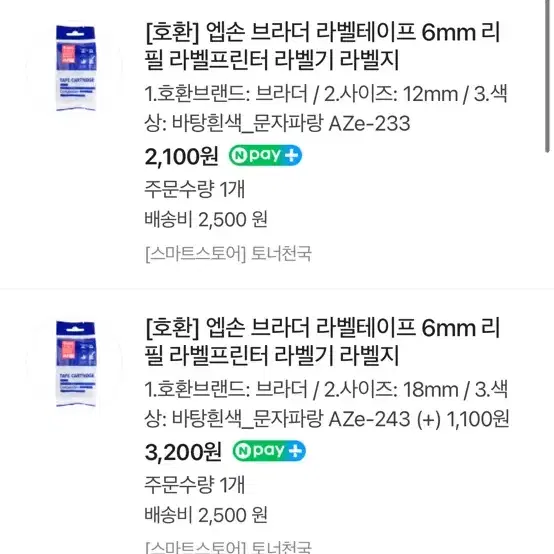Screen dimensions: 554x554
Task: Open the 18mm label tape product thumbnail
Action: click(76, 364)
